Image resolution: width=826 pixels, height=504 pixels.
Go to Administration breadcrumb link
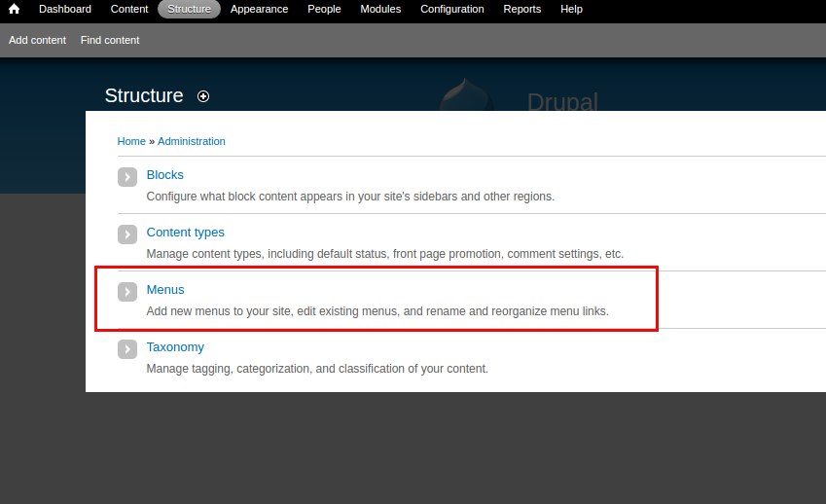pyautogui.click(x=192, y=141)
